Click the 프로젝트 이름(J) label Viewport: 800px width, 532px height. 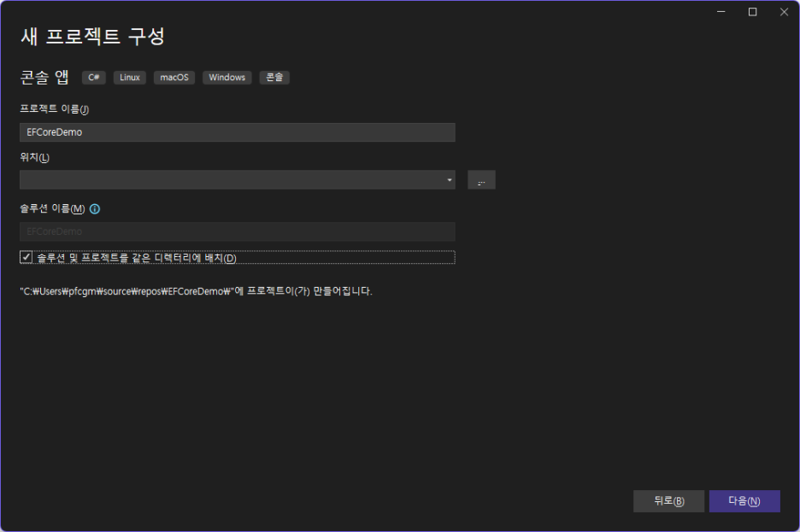pos(55,109)
